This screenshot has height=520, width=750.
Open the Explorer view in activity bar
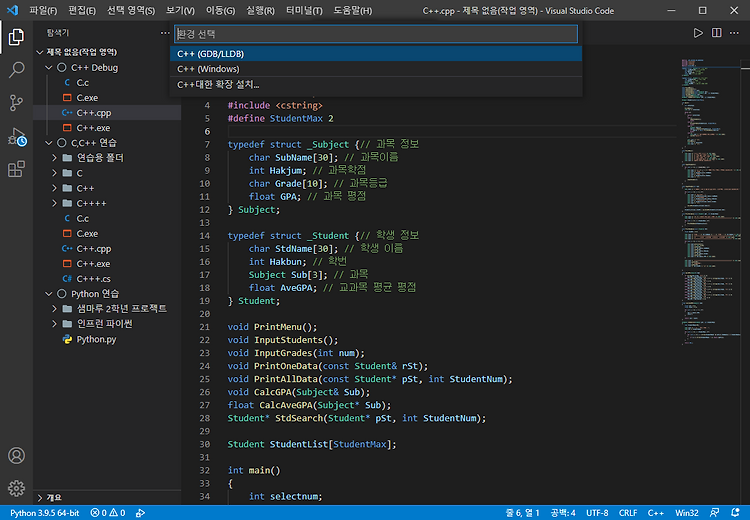point(16,37)
